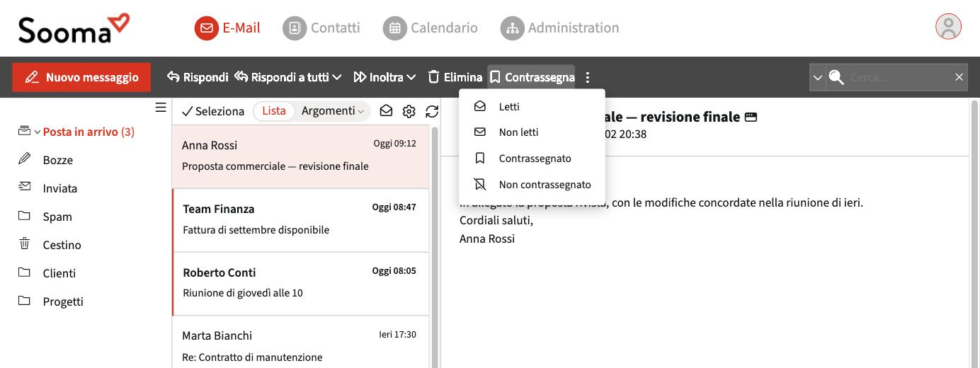Open Marta Bianchi message
Image resolution: width=980 pixels, height=368 pixels.
(x=300, y=343)
